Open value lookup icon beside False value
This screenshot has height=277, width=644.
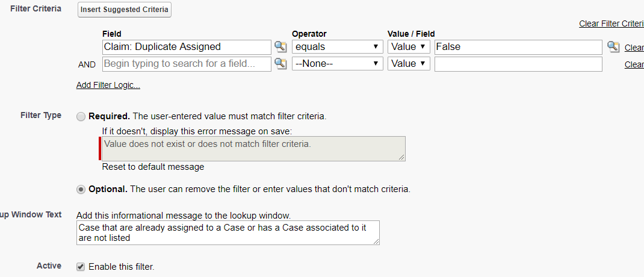coord(613,47)
